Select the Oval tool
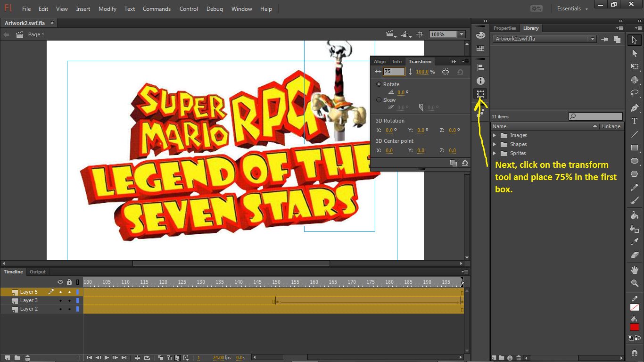The image size is (644, 362). pyautogui.click(x=635, y=161)
